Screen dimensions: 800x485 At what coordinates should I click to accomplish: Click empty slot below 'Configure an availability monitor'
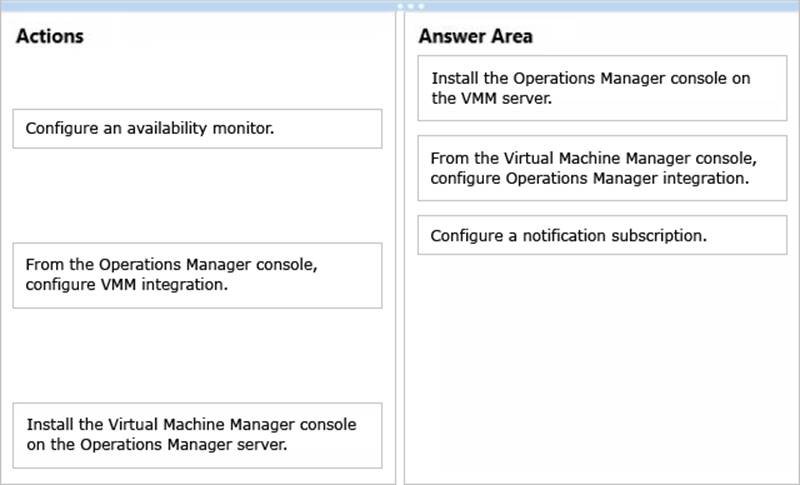[197, 195]
